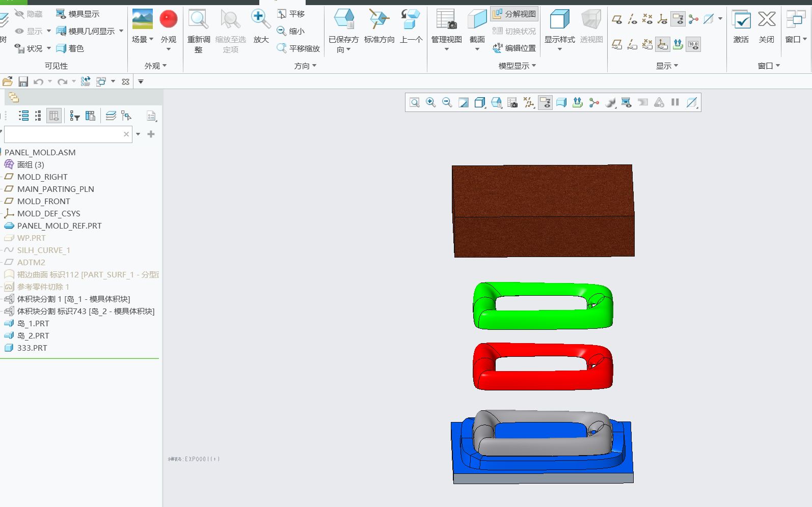Click the 激活 activate window button
The image size is (812, 507).
pos(741,26)
